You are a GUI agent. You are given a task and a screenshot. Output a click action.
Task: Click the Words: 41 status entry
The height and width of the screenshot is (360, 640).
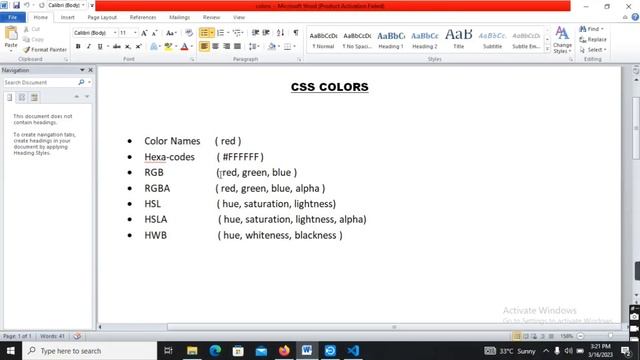point(52,336)
